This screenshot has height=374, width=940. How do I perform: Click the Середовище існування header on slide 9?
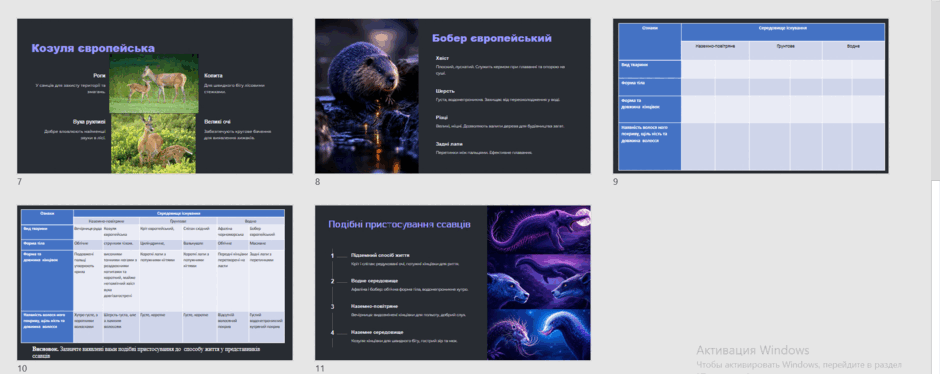pyautogui.click(x=782, y=28)
